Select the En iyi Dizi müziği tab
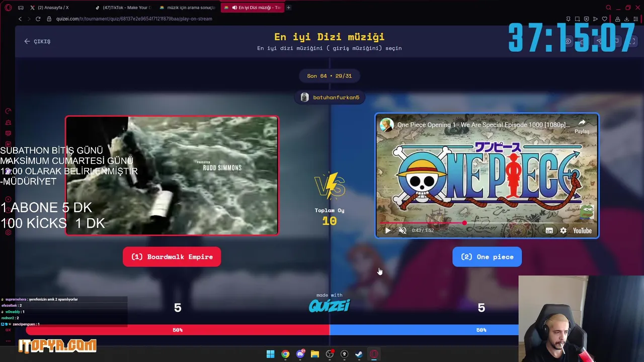 coord(252,8)
